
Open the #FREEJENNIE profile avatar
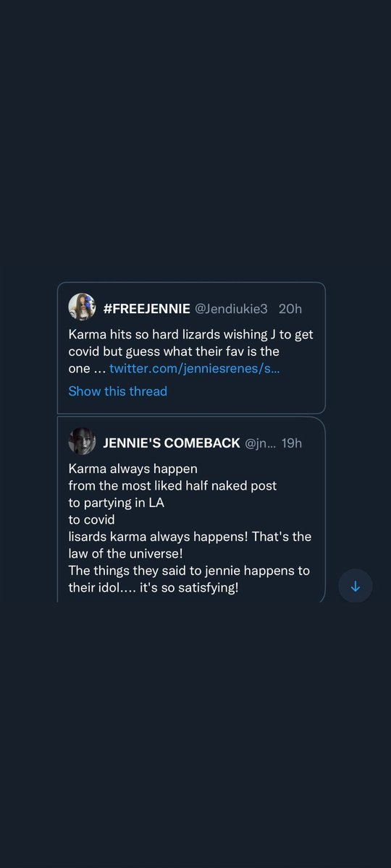point(82,307)
